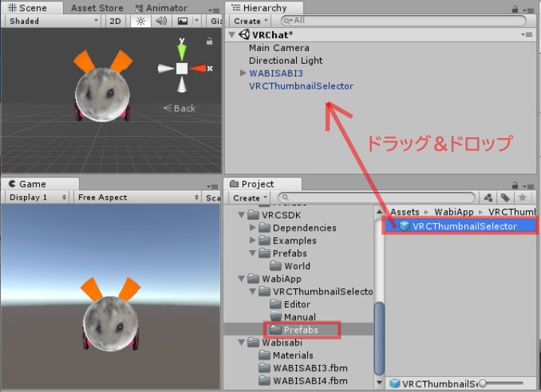Viewport: 541px width, 392px height.
Task: Expand the Dependencies folder
Action: tap(252, 228)
